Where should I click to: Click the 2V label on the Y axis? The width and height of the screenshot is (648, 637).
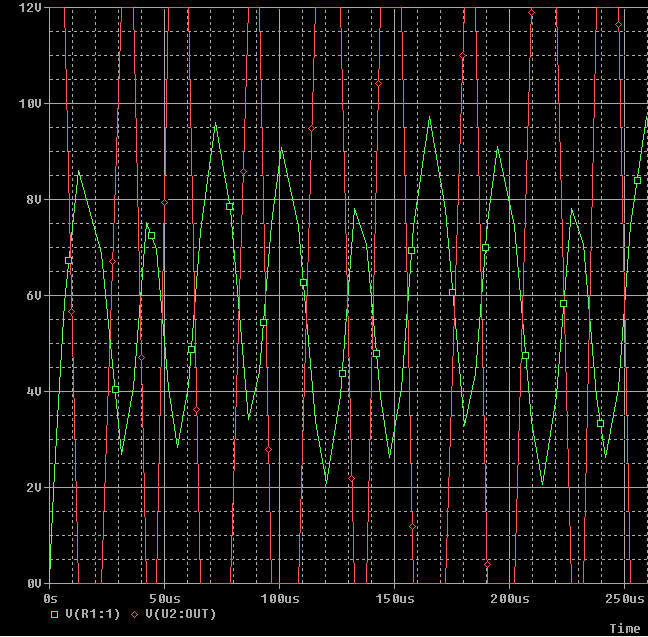click(33, 488)
